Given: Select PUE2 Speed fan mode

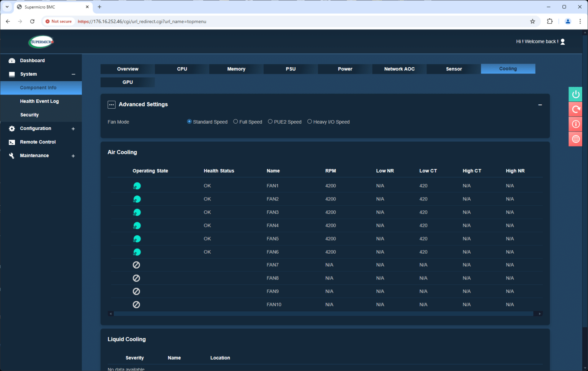Looking at the screenshot, I should point(270,122).
